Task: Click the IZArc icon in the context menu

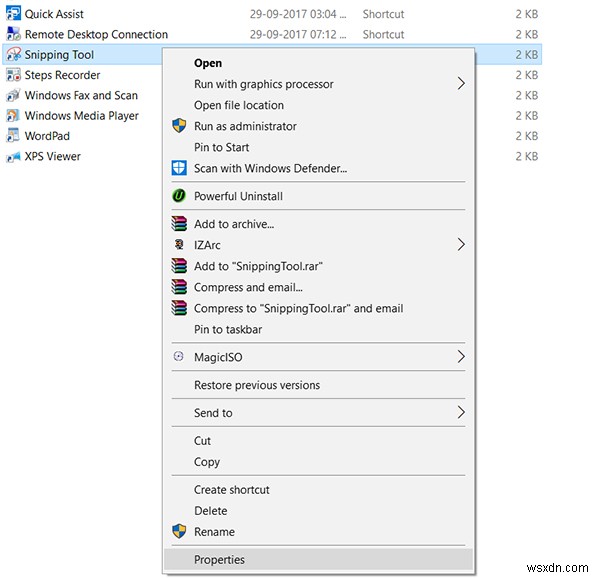Action: (179, 244)
